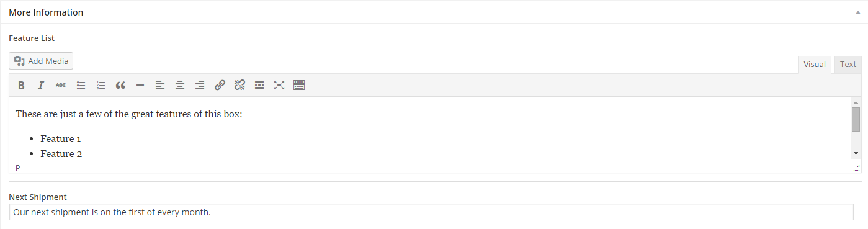Toggle Strikethrough formatting in the toolbar

click(61, 86)
